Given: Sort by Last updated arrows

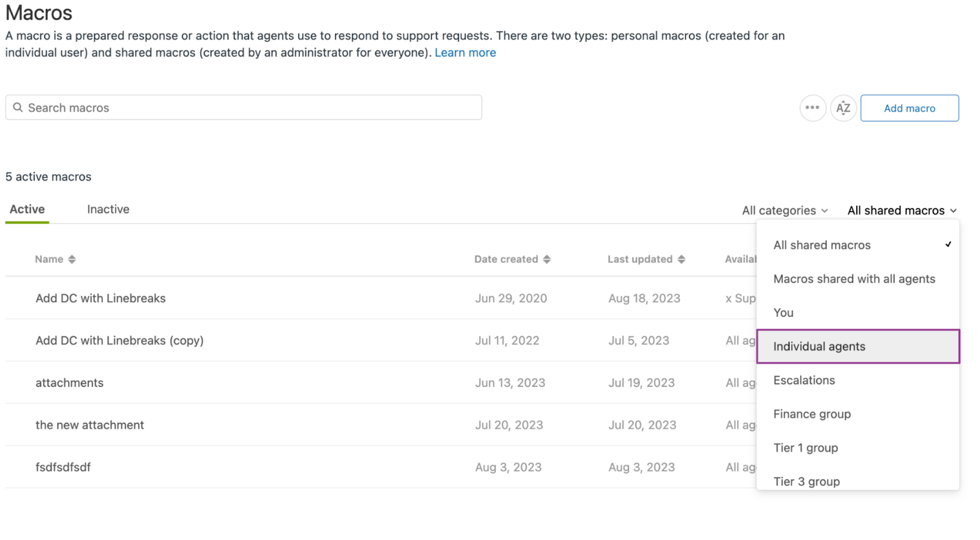Looking at the screenshot, I should (681, 259).
